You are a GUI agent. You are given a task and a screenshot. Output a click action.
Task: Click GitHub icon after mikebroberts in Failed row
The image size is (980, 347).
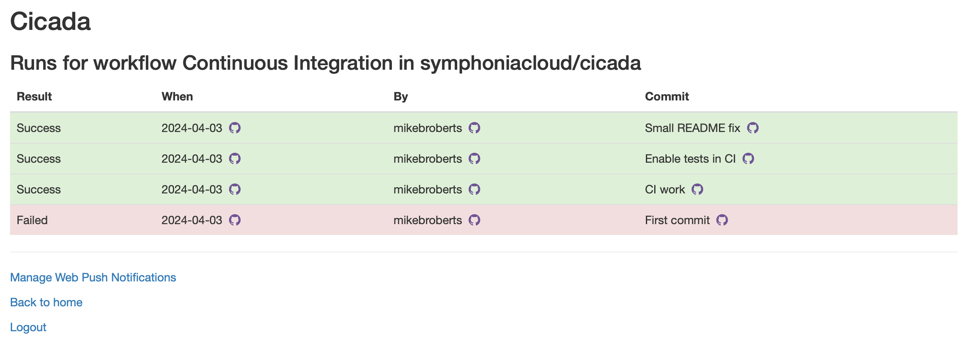tap(474, 220)
